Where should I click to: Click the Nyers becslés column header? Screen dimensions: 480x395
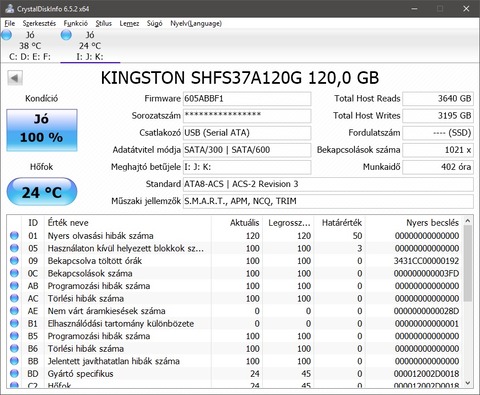click(x=414, y=223)
